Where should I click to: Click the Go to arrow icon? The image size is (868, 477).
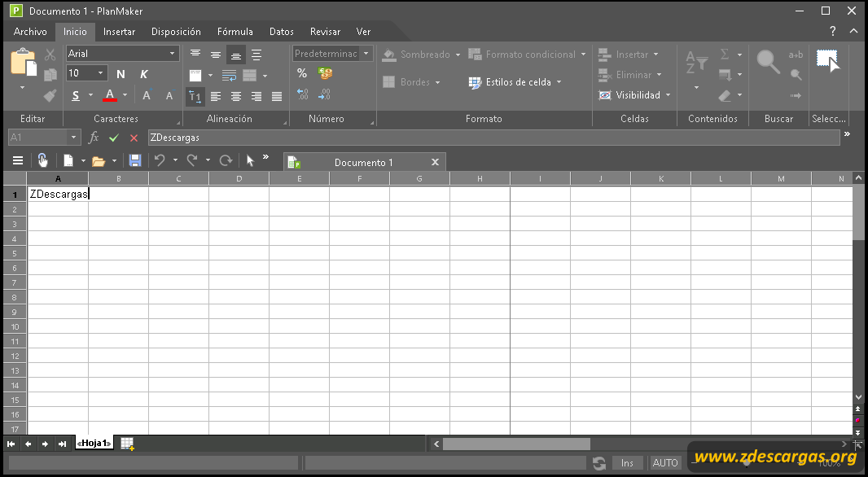click(796, 95)
